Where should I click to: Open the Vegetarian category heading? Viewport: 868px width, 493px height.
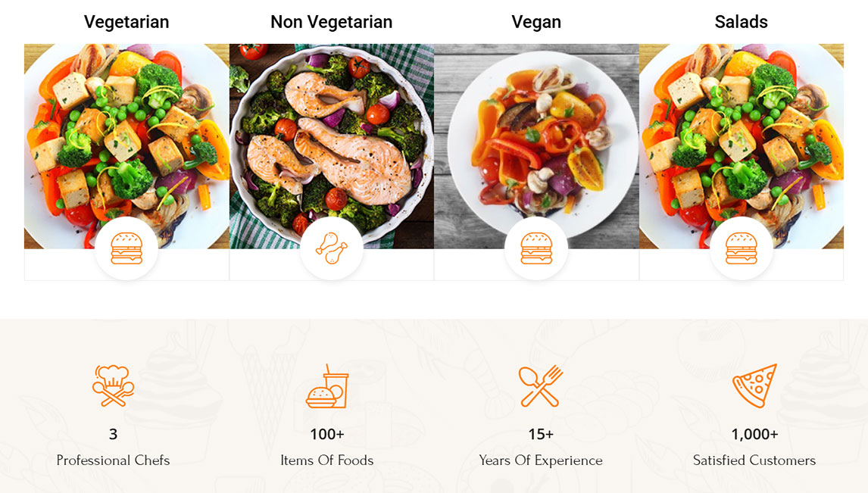click(126, 22)
